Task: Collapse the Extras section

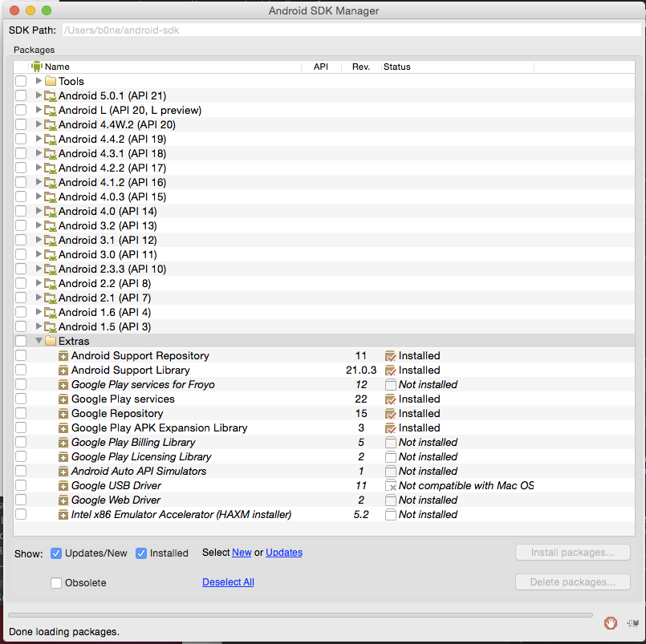Action: tap(39, 341)
